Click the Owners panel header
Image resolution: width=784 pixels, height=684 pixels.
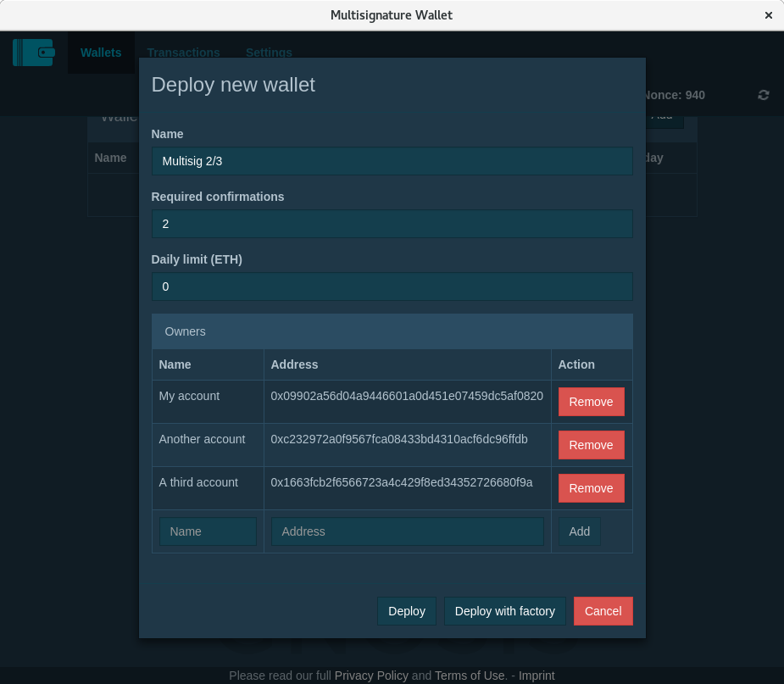coord(392,331)
